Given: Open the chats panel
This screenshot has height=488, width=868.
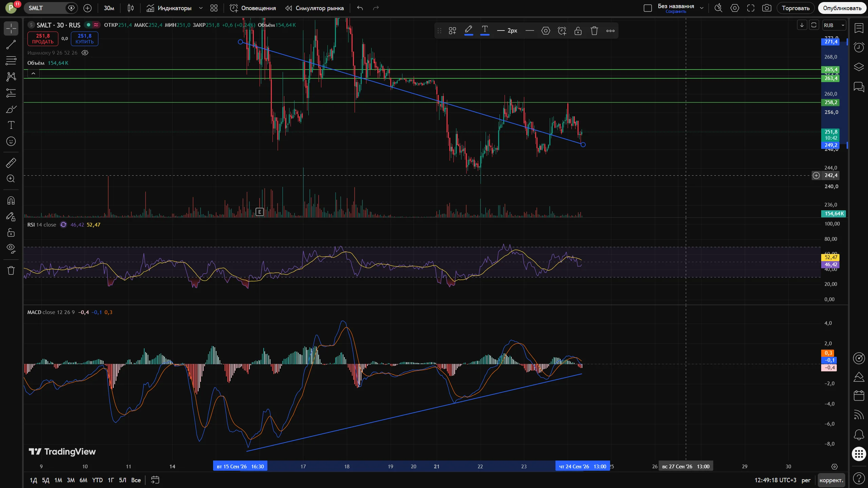Looking at the screenshot, I should (859, 87).
